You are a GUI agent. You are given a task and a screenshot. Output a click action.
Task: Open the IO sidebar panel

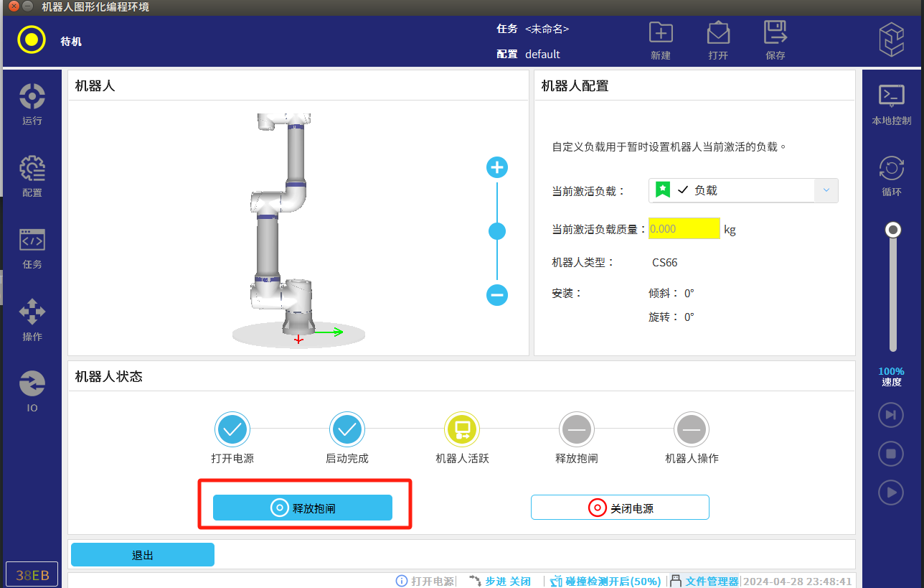pos(32,391)
